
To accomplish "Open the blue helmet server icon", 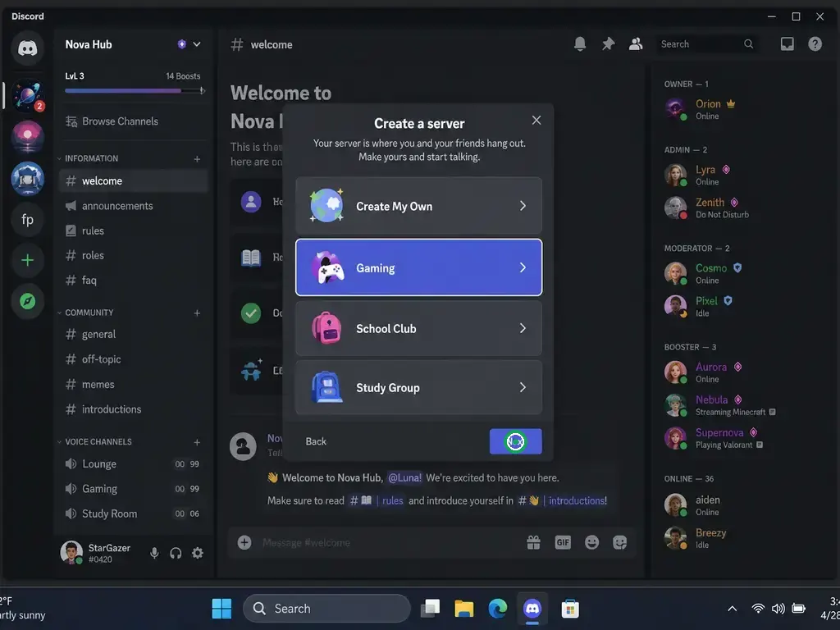I will (x=27, y=178).
